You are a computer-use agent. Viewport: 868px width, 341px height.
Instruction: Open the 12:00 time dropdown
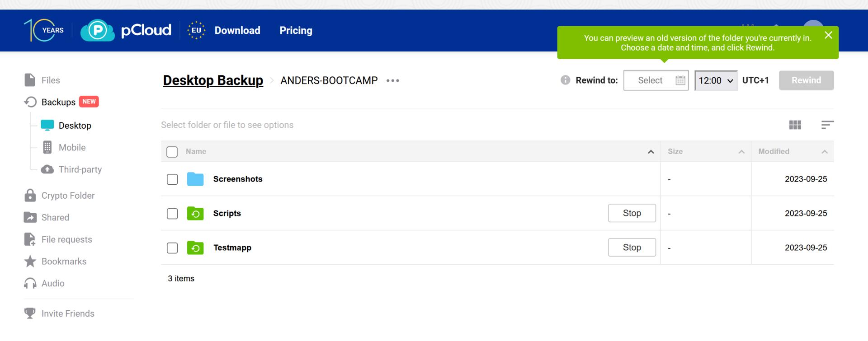[x=716, y=80]
